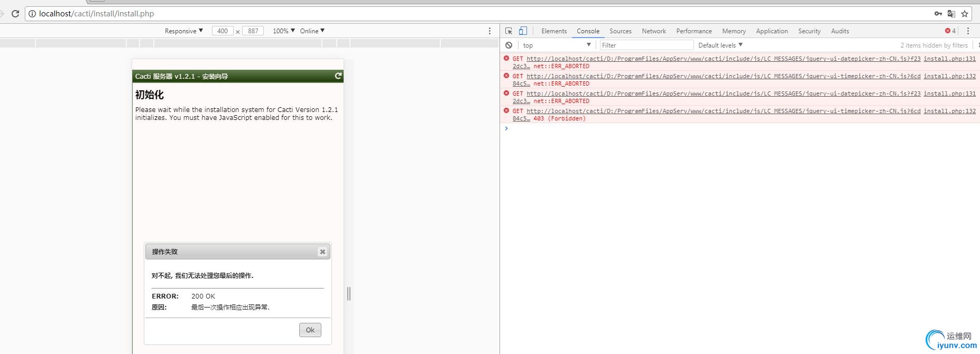Switch to the Console tab
This screenshot has width=980, height=354.
pos(588,31)
